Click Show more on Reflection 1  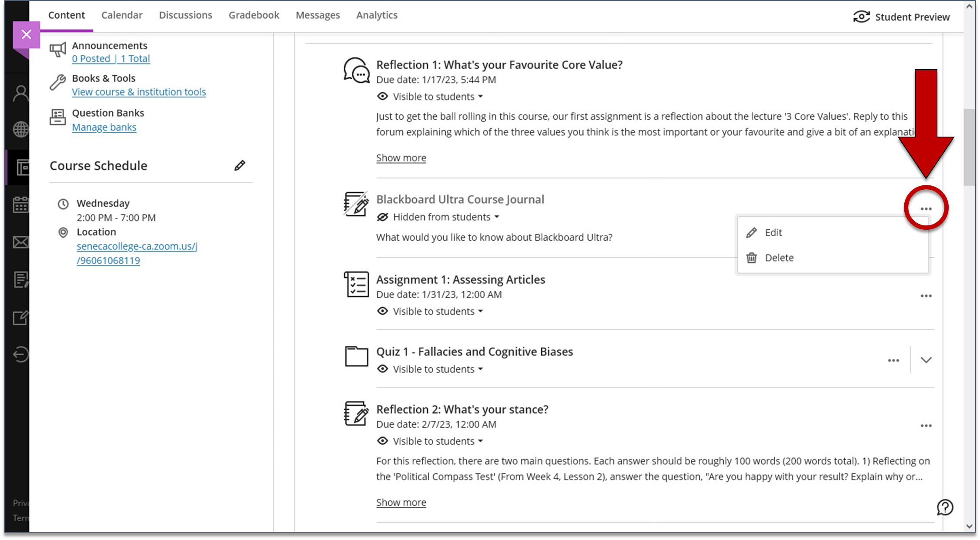[x=401, y=158]
